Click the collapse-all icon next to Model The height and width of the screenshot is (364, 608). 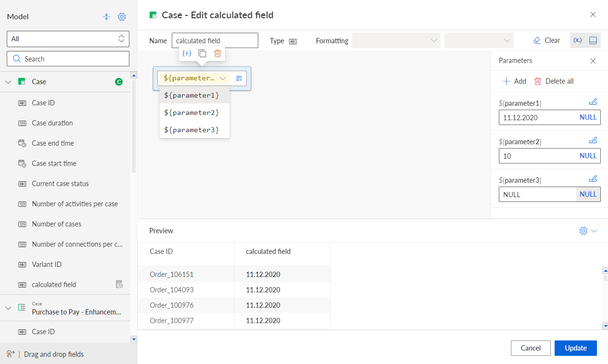(106, 17)
